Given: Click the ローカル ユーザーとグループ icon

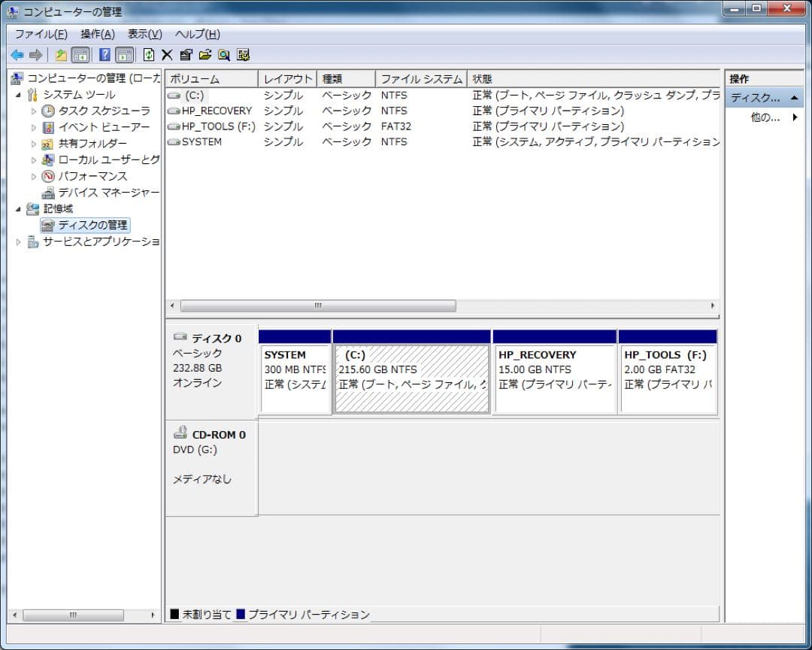Looking at the screenshot, I should 48,159.
